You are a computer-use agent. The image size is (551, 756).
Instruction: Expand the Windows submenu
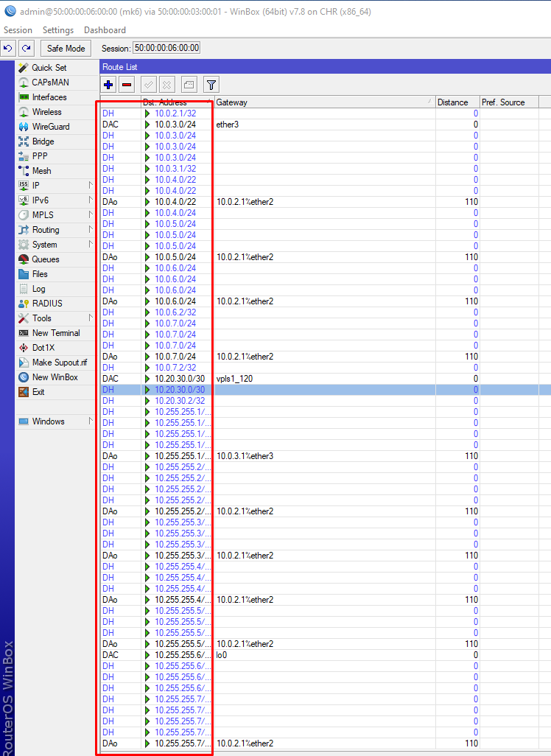[x=55, y=421]
